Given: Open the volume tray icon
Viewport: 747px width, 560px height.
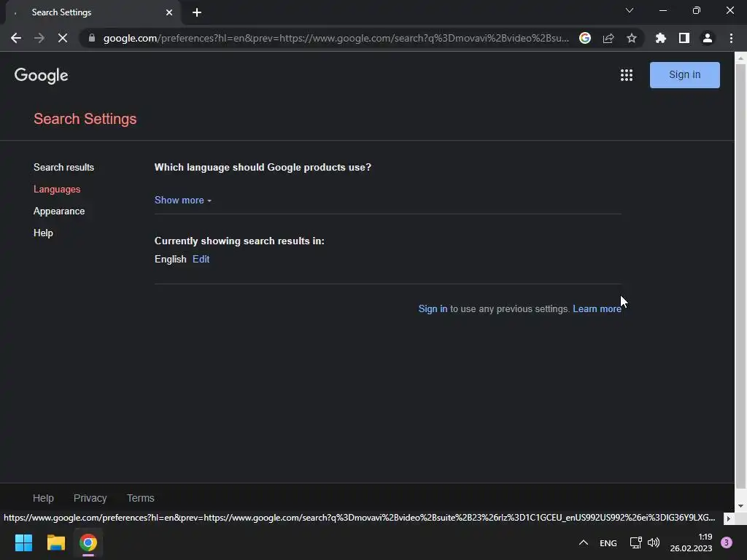Looking at the screenshot, I should tap(654, 542).
